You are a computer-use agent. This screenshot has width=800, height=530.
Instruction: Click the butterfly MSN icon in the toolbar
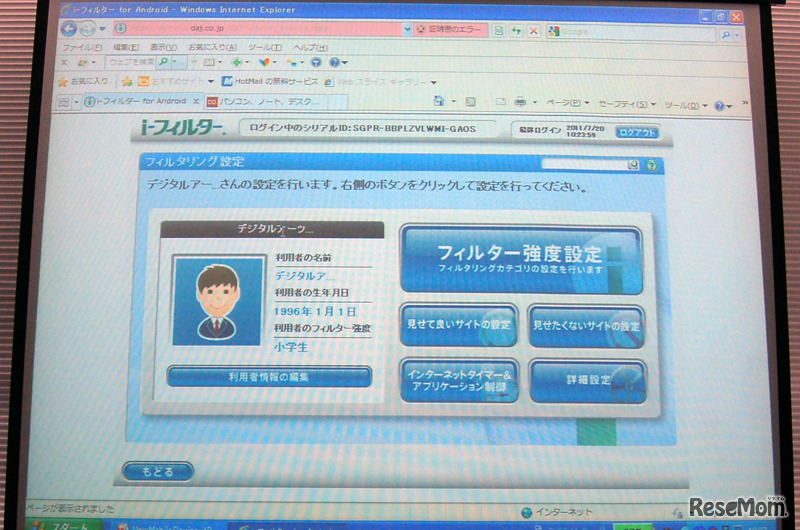tap(264, 62)
